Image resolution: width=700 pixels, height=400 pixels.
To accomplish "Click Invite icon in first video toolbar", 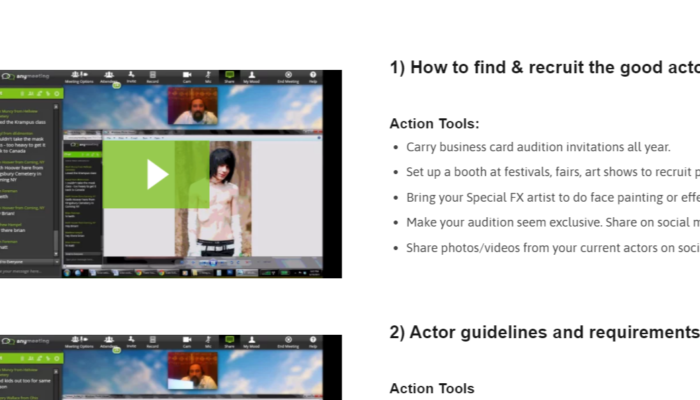I will click(x=131, y=77).
